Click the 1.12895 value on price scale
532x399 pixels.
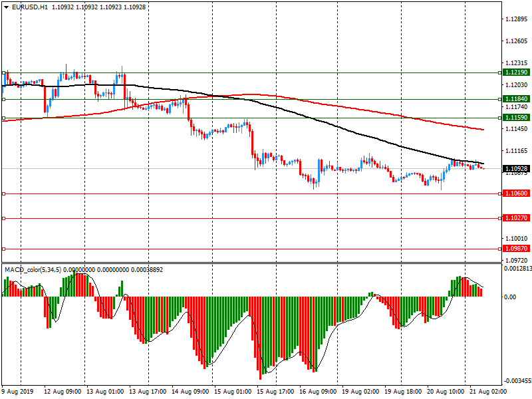(517, 19)
